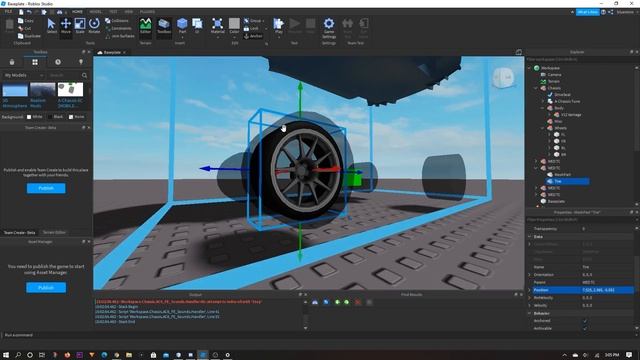Select None background radio option

pyautogui.click(x=71, y=117)
